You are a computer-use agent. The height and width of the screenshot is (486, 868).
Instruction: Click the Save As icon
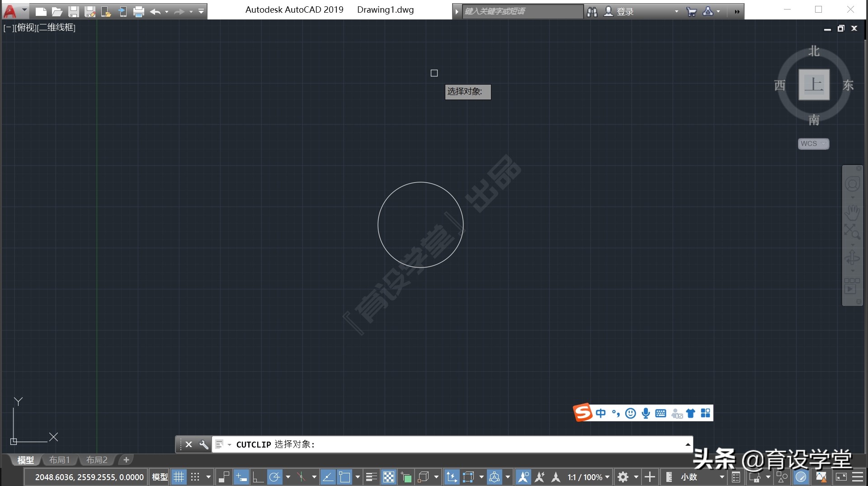90,12
